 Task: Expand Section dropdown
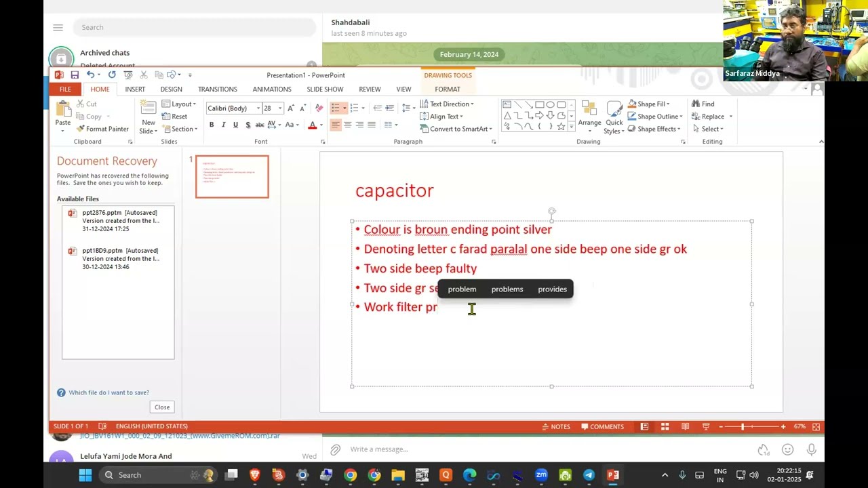[179, 129]
